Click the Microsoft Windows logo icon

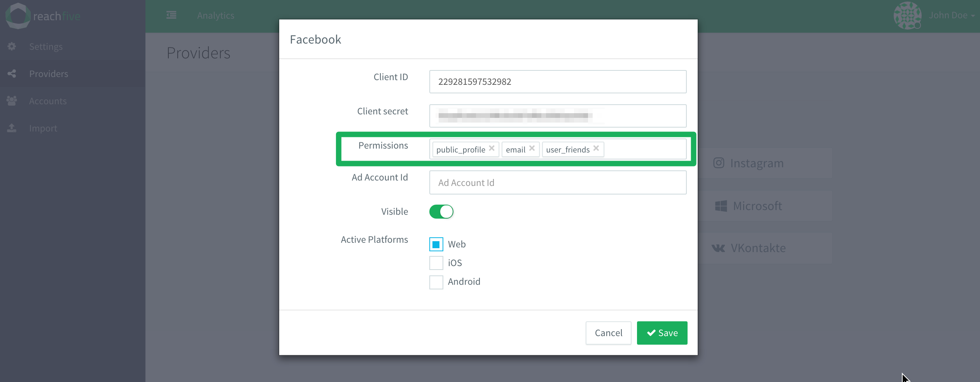tap(721, 206)
